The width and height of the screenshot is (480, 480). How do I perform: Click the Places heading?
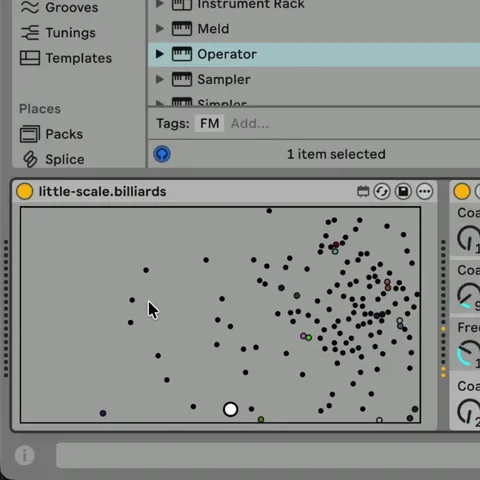40,109
